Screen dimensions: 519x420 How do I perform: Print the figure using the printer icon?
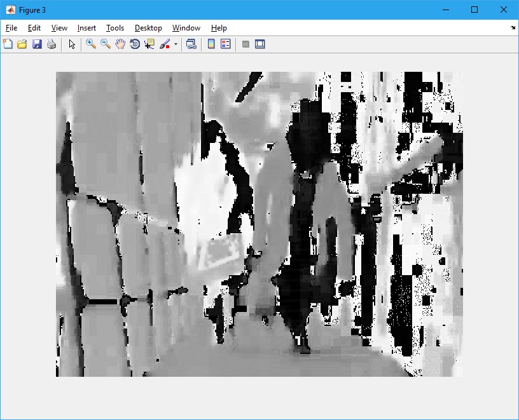pyautogui.click(x=52, y=44)
